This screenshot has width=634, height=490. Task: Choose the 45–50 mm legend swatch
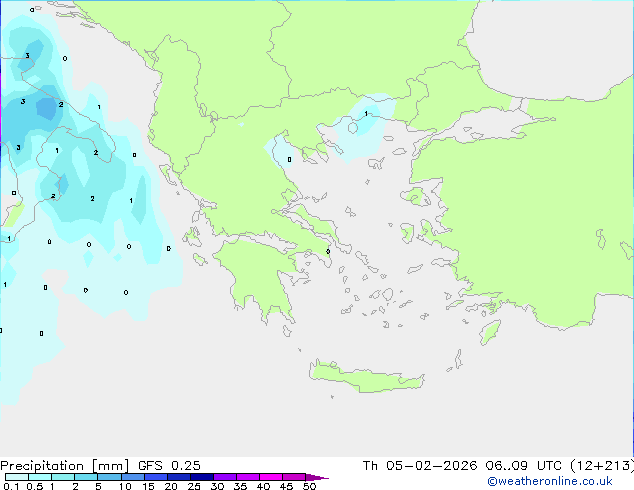point(294,477)
